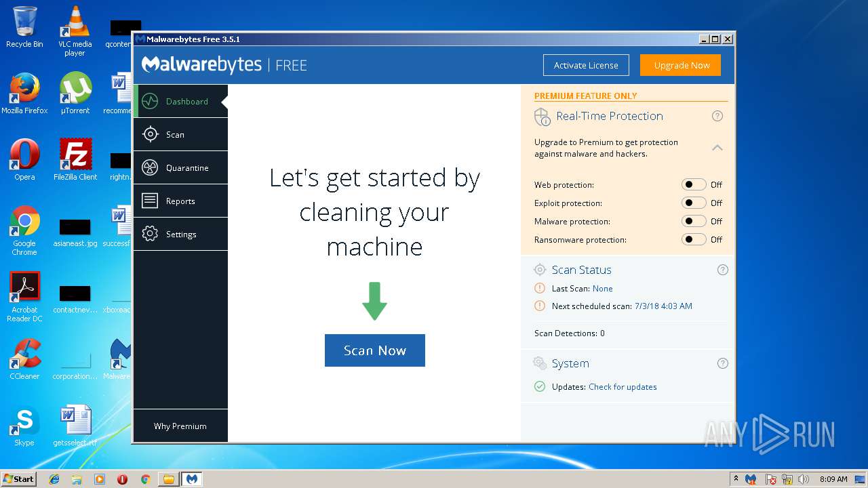
Task: Toggle the Web protection switch
Action: click(x=694, y=184)
